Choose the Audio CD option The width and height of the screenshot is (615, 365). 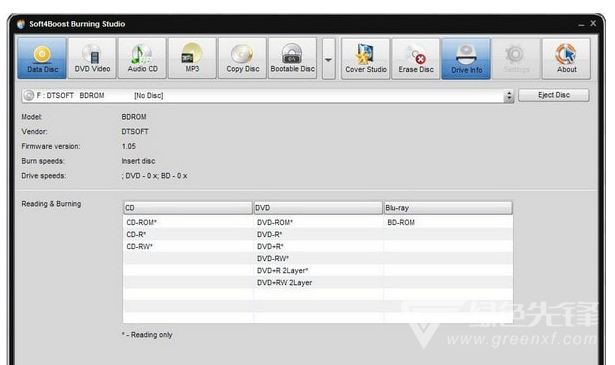(x=142, y=58)
